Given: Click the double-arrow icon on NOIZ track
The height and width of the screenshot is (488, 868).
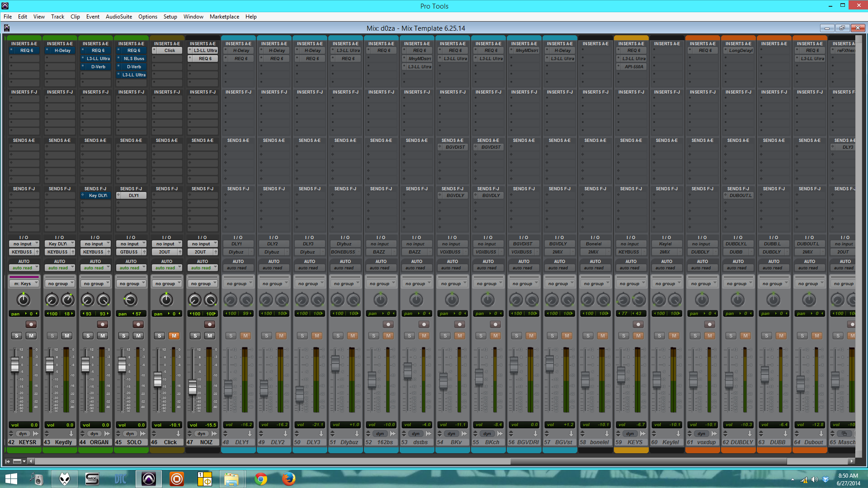Looking at the screenshot, I should (214, 433).
